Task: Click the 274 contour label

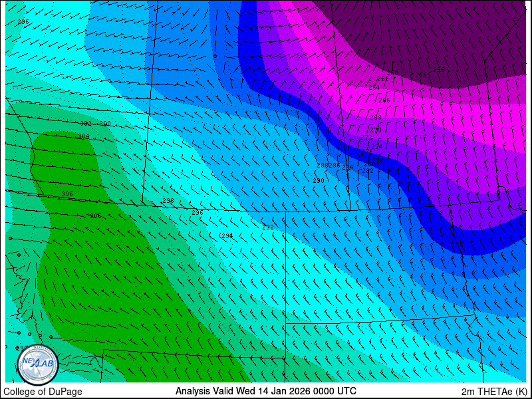Action: [376, 146]
